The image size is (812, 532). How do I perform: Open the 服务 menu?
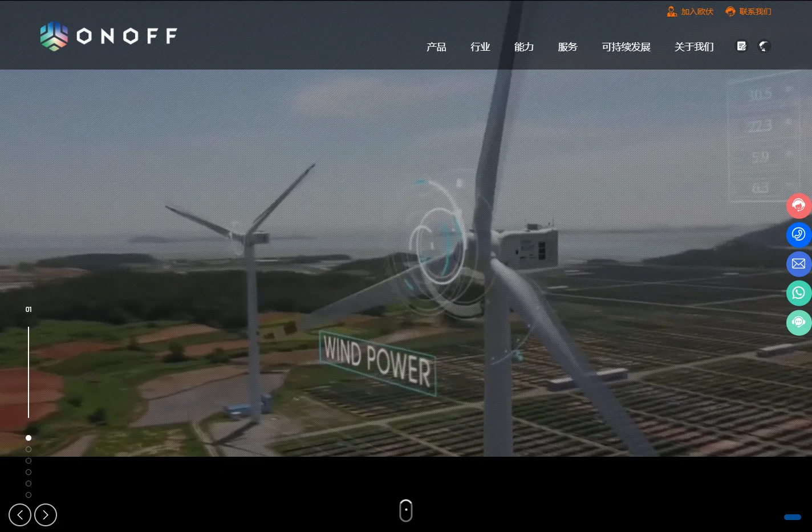coord(567,47)
